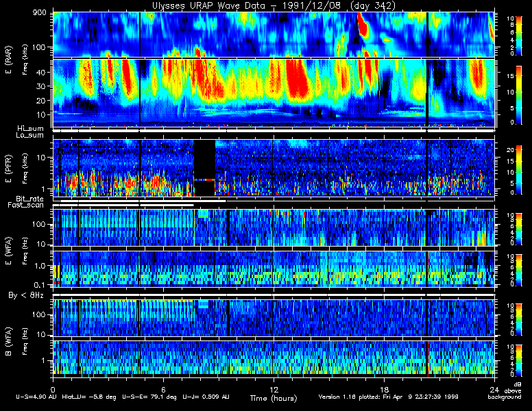Click the 'Version 1.18 plotted' timestamp text

point(388,397)
